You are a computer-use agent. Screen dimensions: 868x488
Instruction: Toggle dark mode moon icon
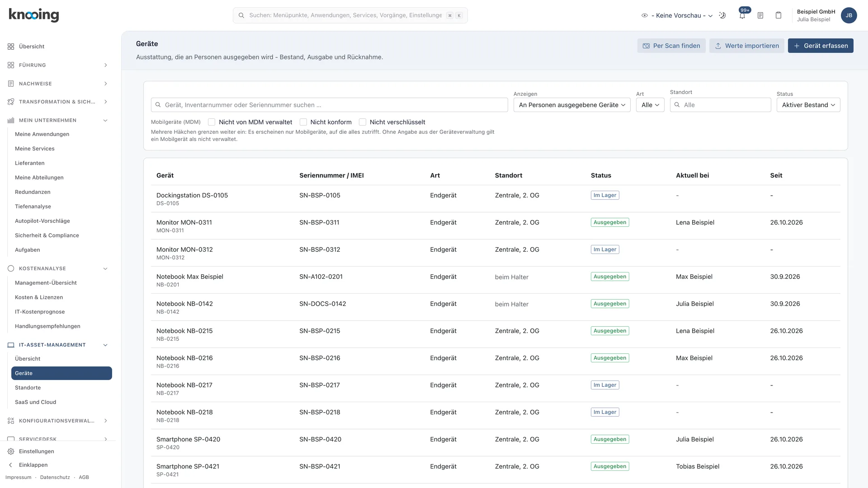pyautogui.click(x=722, y=15)
